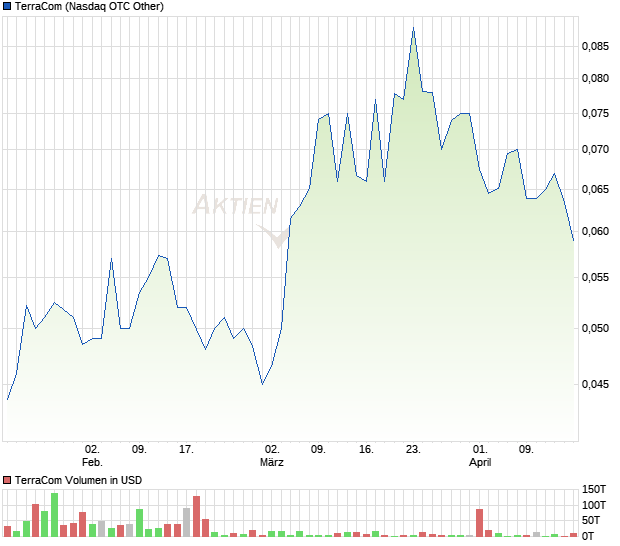Click the 'April' month label

(480, 462)
